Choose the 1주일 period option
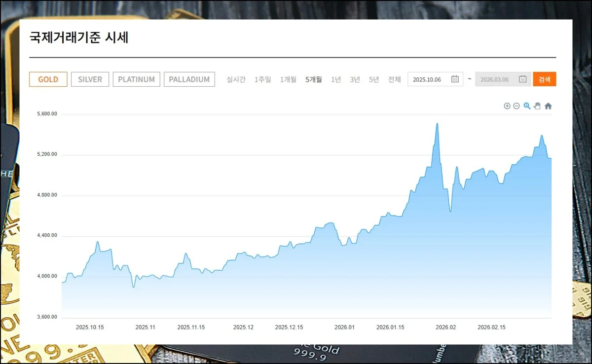Viewport: 592px width, 364px height. click(262, 79)
